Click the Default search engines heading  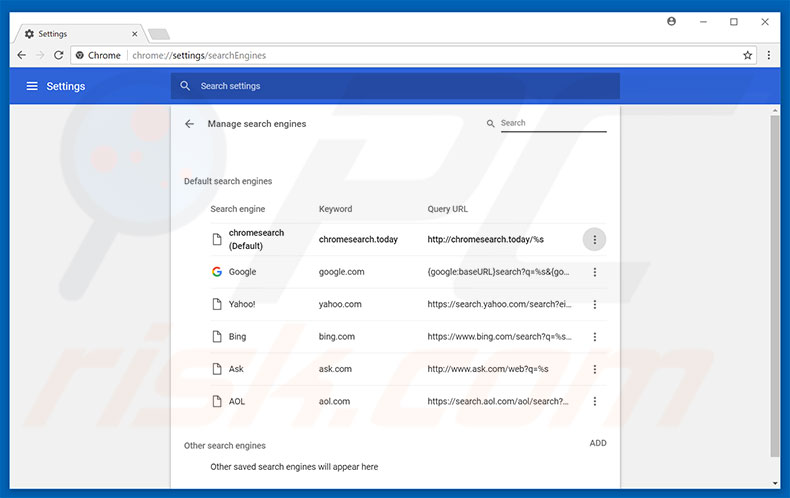pyautogui.click(x=228, y=181)
